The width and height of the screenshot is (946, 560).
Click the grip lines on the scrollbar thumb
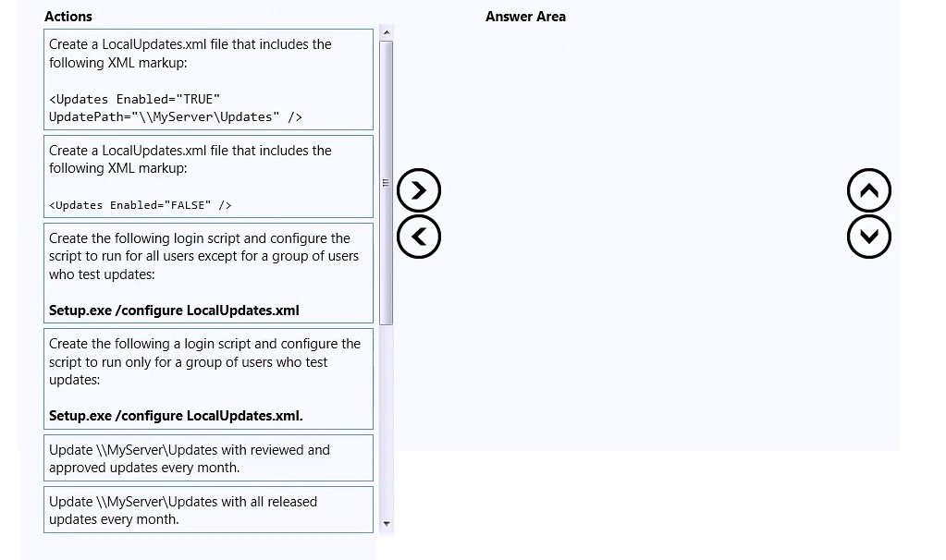(x=387, y=183)
